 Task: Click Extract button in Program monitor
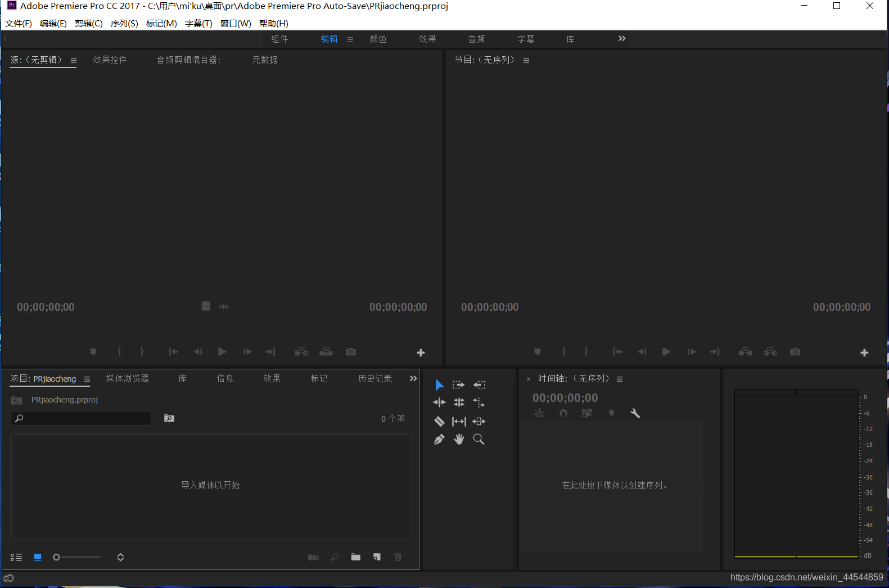coord(770,352)
